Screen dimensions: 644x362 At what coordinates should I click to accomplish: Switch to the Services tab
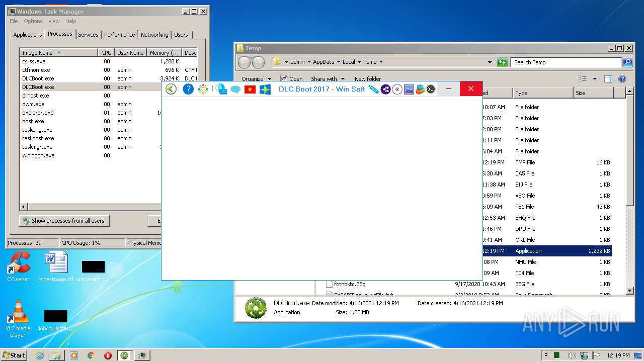pos(88,35)
